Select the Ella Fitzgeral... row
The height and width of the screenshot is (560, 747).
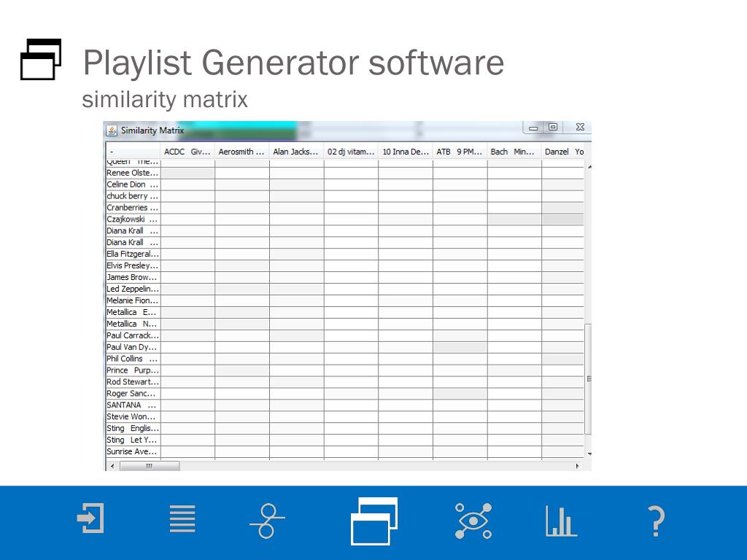(345, 254)
